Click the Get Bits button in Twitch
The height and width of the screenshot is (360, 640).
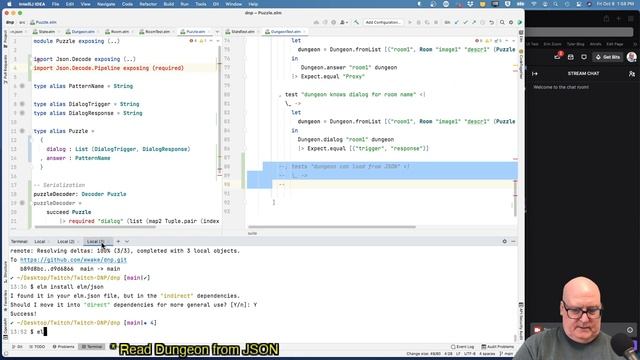click(608, 57)
